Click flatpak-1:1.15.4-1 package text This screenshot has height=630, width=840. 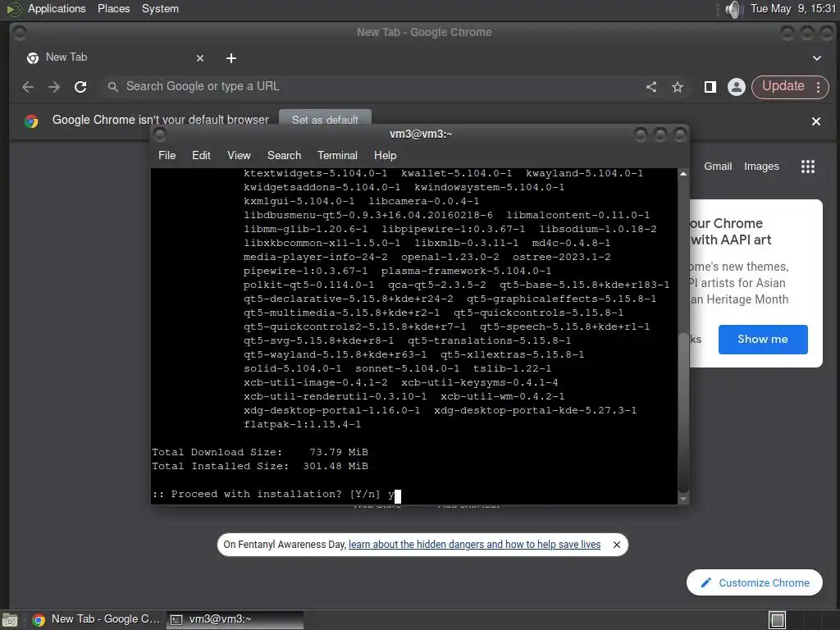pyautogui.click(x=302, y=424)
